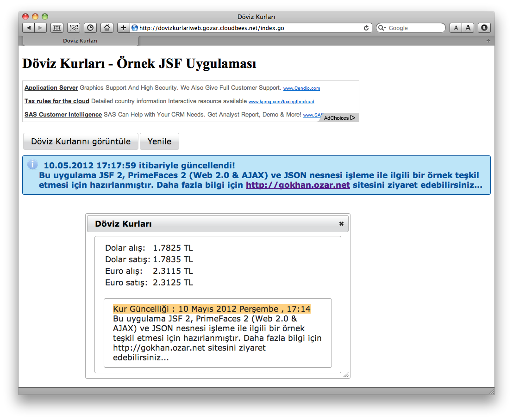This screenshot has height=420, width=513.
Task: Reload page using the address bar icon
Action: click(x=366, y=28)
